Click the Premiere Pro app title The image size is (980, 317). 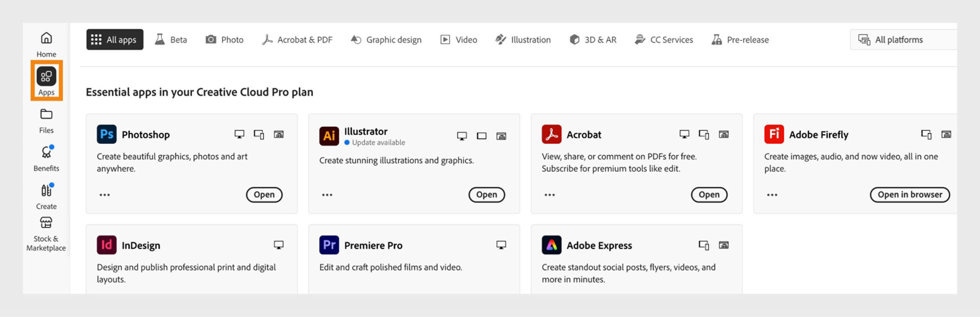[373, 246]
